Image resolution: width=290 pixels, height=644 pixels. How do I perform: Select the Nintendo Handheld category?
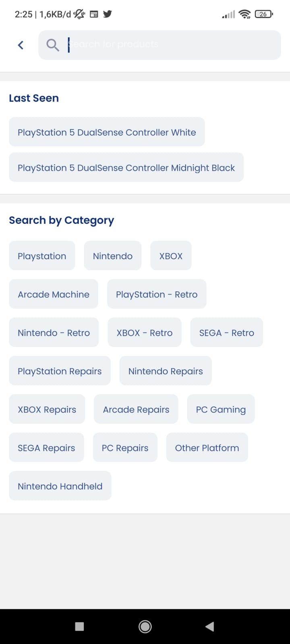[60, 486]
